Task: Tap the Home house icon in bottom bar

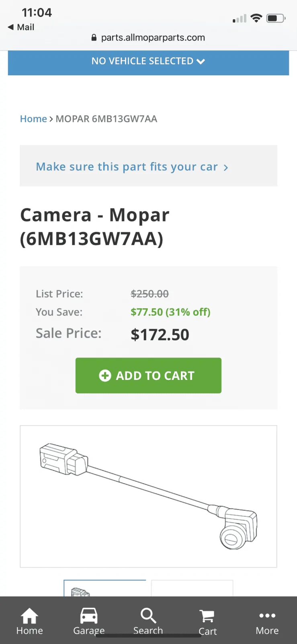Action: (29, 616)
